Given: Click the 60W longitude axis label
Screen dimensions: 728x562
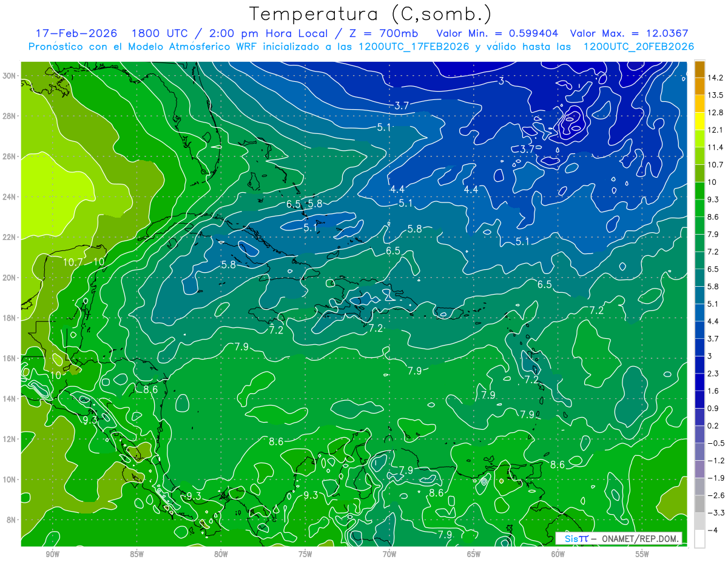Looking at the screenshot, I should pyautogui.click(x=558, y=554).
